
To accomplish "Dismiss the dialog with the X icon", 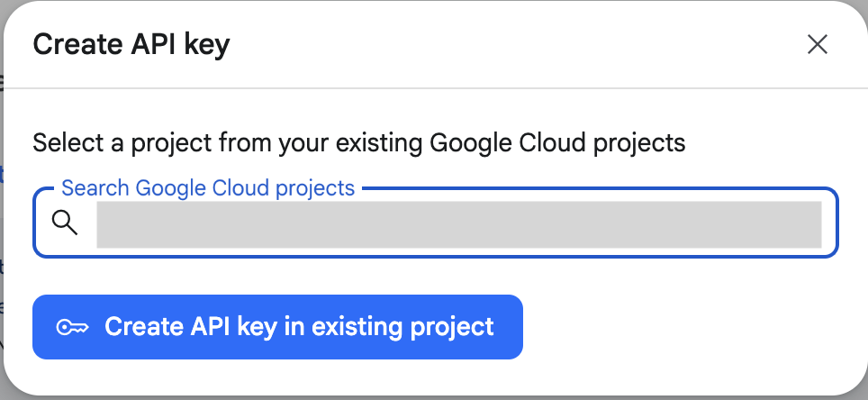I will coord(817,44).
